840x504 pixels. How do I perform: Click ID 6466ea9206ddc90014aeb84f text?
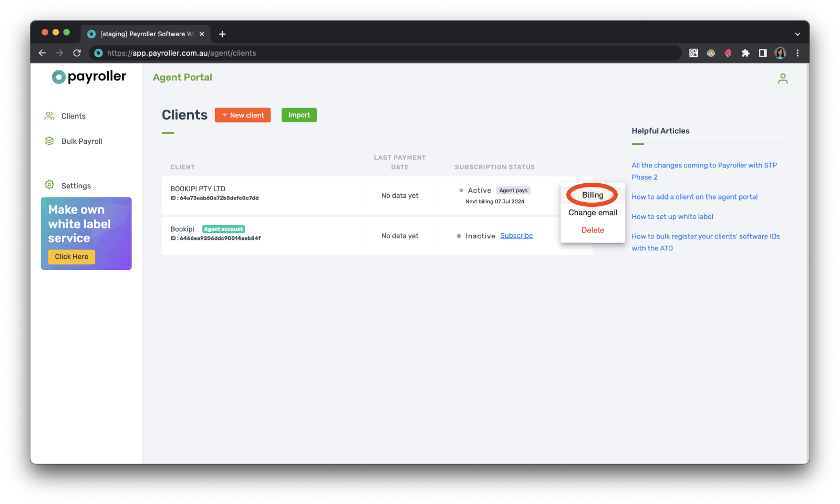[x=215, y=238]
